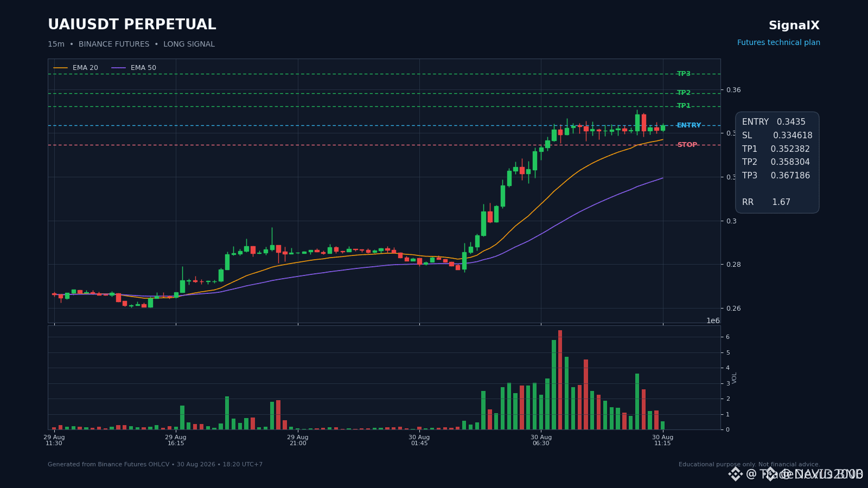Click the ENTRY 0.3435 row in info box

click(774, 122)
